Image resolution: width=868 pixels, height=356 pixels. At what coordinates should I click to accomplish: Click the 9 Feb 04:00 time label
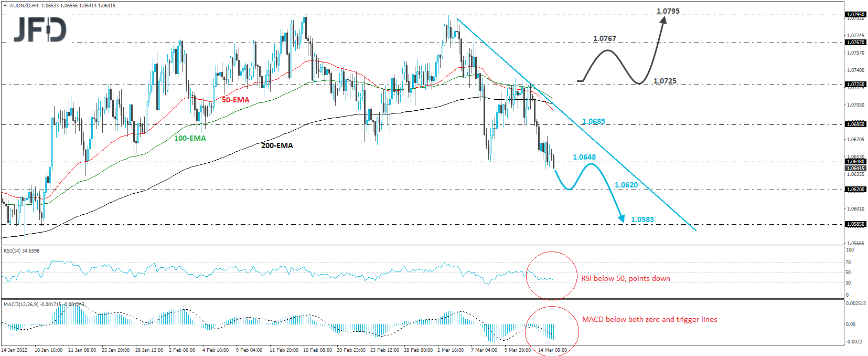pos(249,350)
